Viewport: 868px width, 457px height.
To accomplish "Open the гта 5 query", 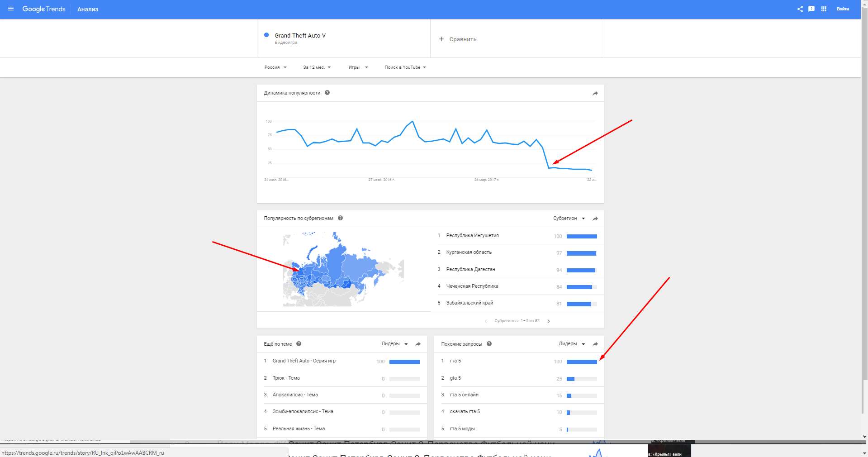I will [x=455, y=361].
